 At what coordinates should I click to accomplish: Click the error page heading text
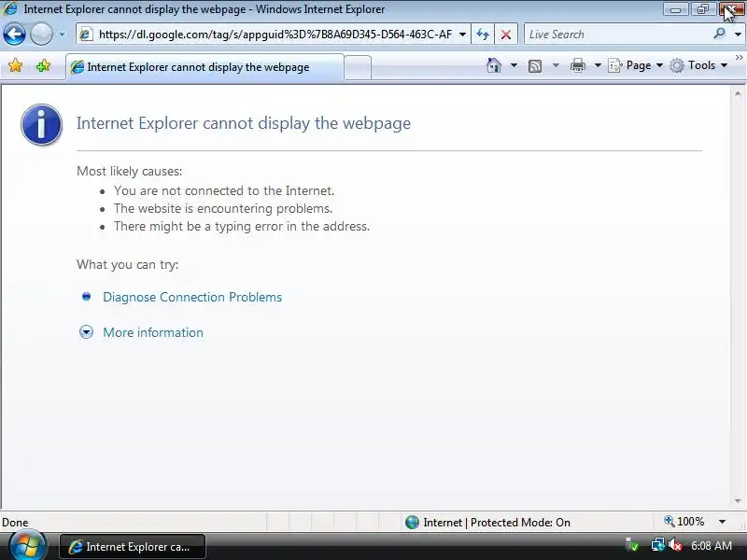(244, 123)
